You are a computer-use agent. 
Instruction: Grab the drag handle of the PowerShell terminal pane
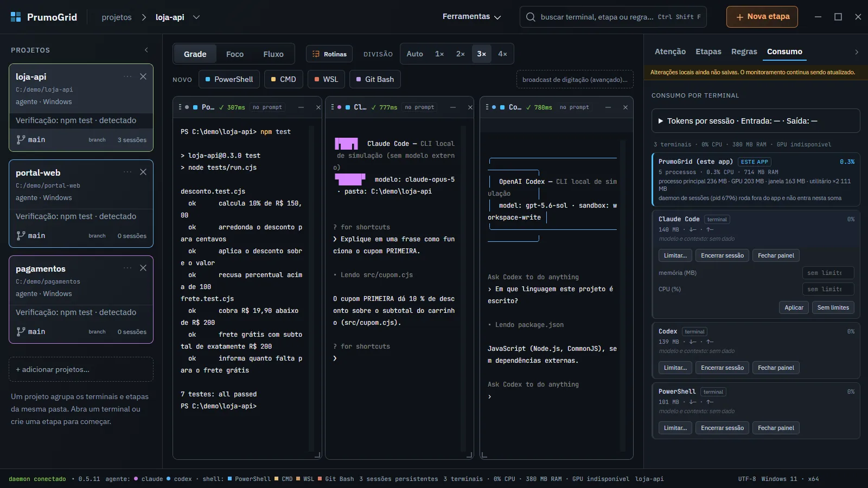[180, 107]
